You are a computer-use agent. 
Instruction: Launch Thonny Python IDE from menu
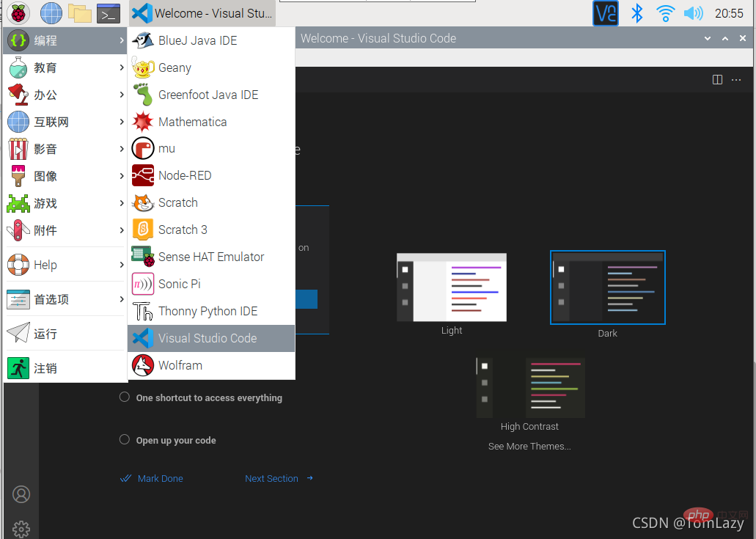208,311
